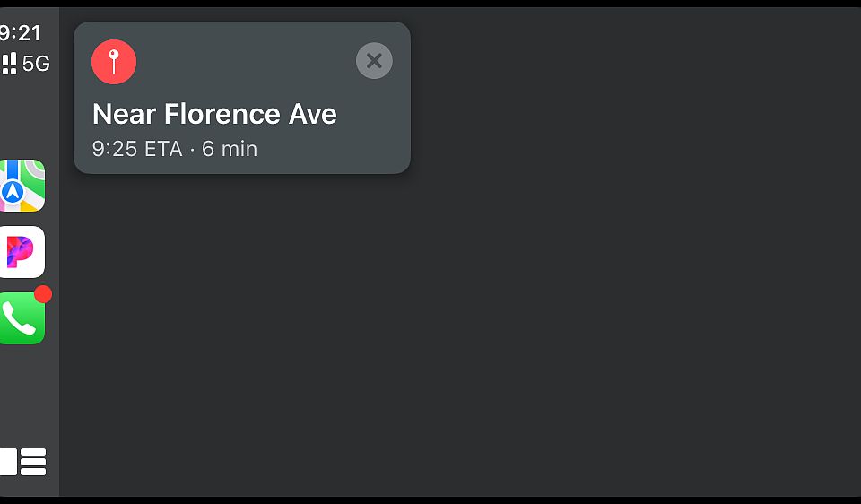Click the red pin icon in the destination card
The image size is (861, 504).
(114, 62)
